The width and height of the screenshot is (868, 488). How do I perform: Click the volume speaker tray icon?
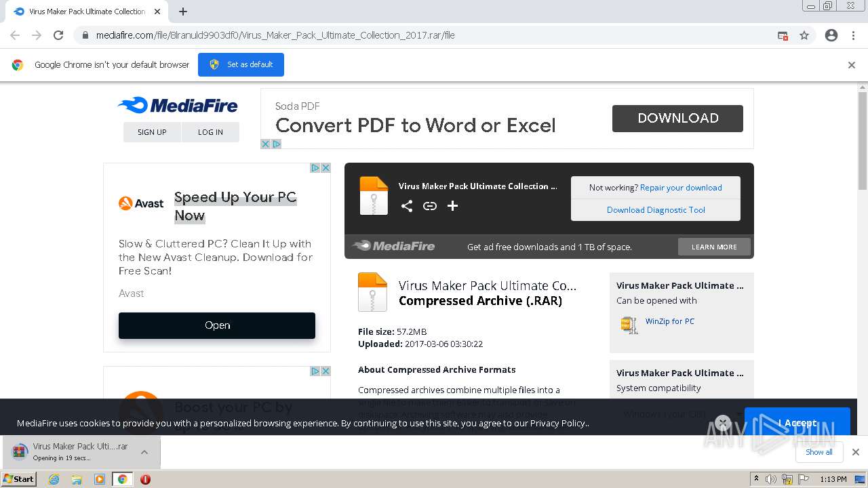tap(771, 479)
